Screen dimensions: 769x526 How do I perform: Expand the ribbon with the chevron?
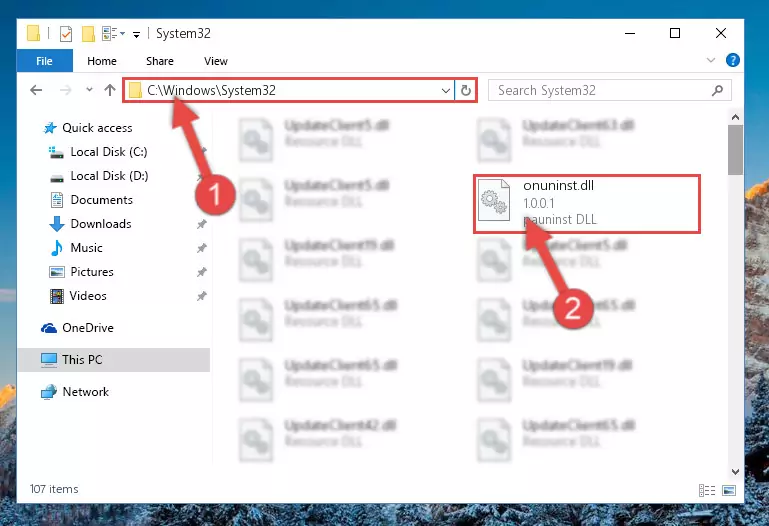pyautogui.click(x=710, y=60)
